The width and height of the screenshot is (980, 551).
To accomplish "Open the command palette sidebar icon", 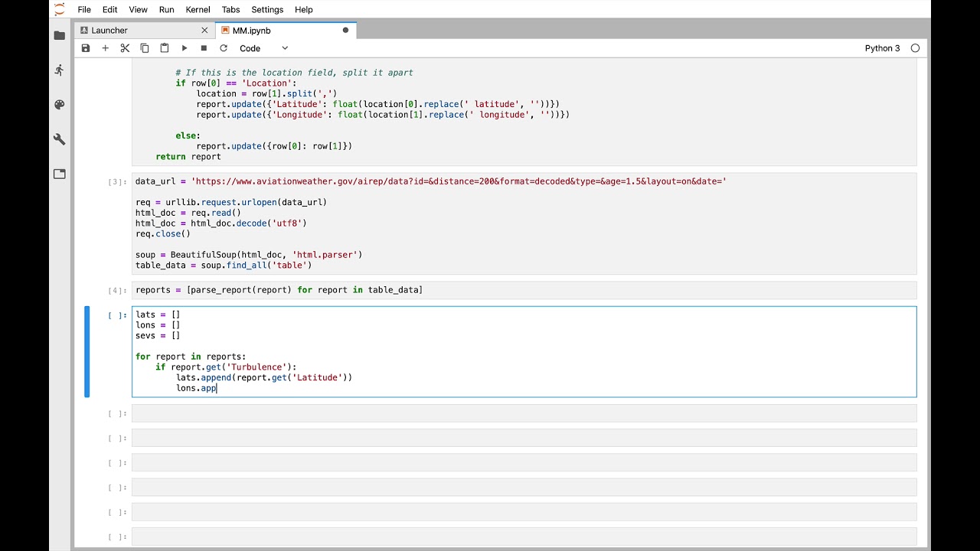I will (60, 105).
